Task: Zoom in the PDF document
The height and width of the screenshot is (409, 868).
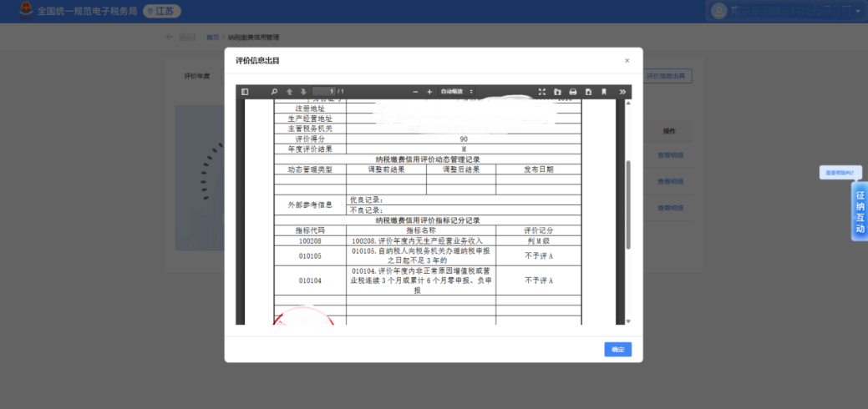Action: point(429,92)
